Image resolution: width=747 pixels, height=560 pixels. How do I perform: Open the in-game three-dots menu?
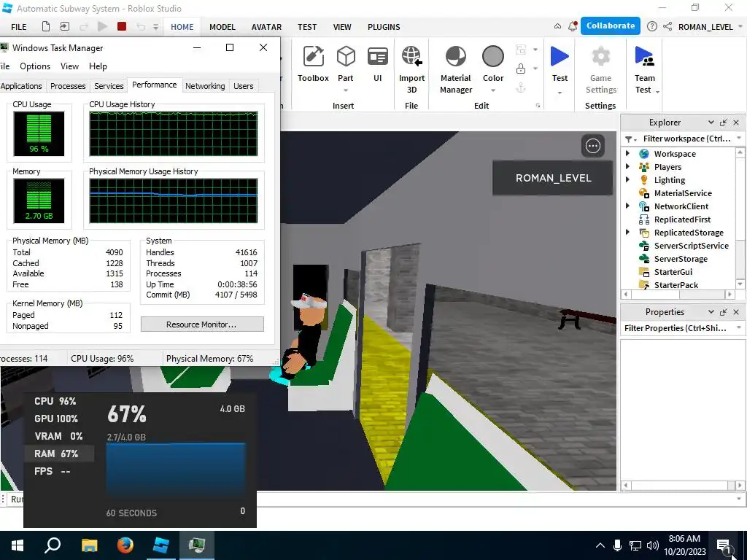click(593, 146)
